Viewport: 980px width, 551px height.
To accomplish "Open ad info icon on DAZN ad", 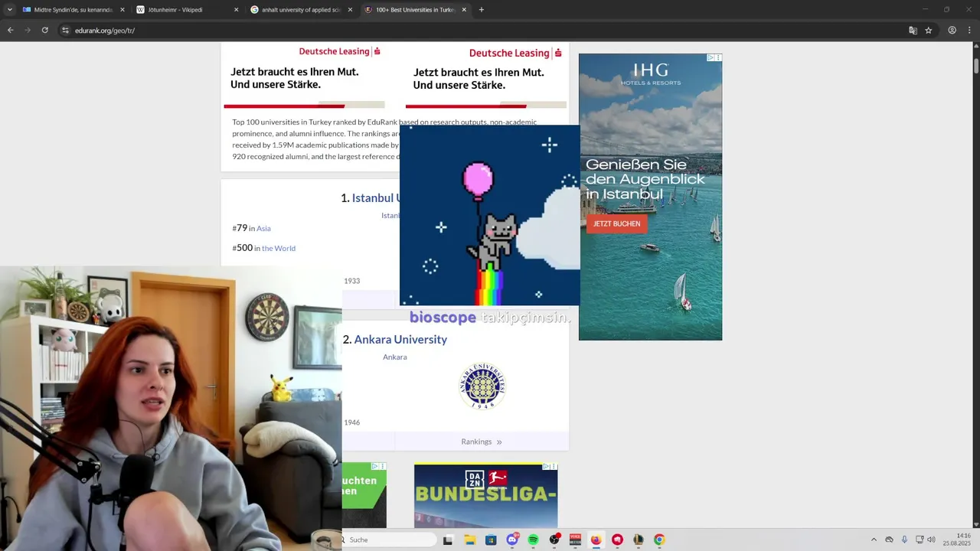I will 547,466.
